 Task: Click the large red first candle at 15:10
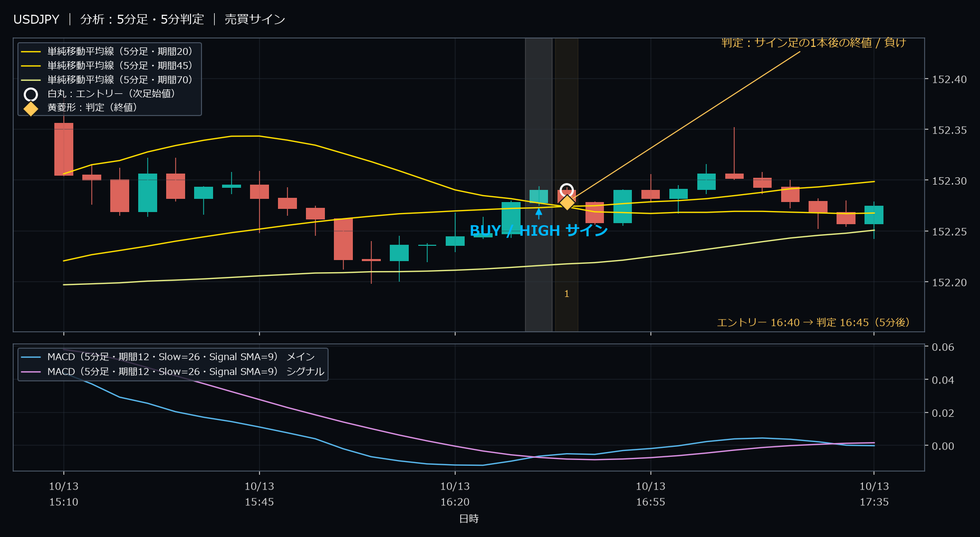pyautogui.click(x=64, y=149)
